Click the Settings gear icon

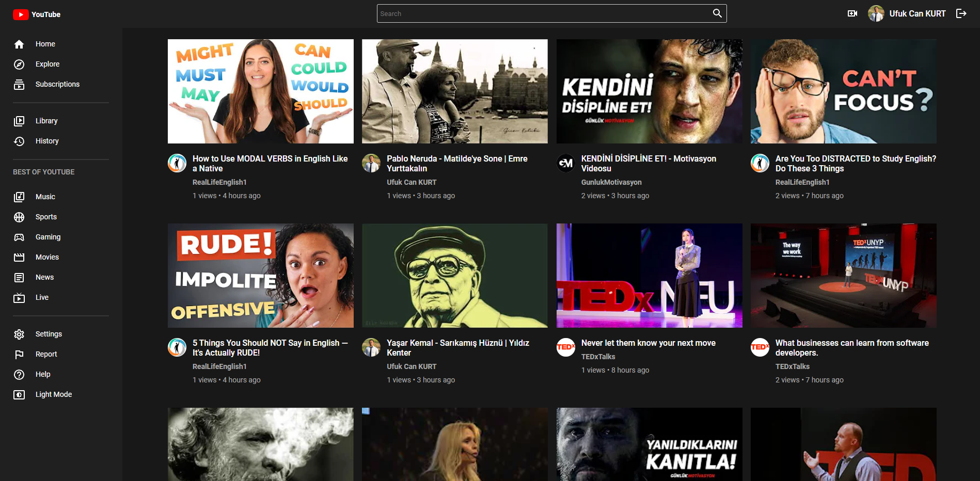(x=19, y=334)
